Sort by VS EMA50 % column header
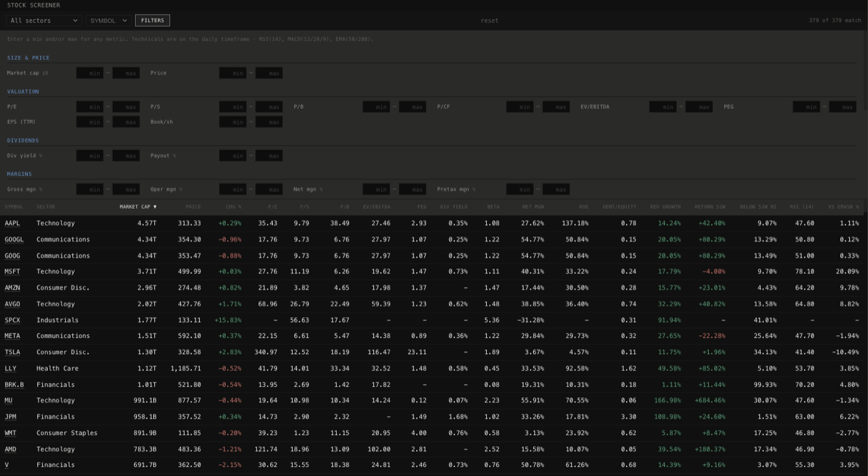 point(843,207)
